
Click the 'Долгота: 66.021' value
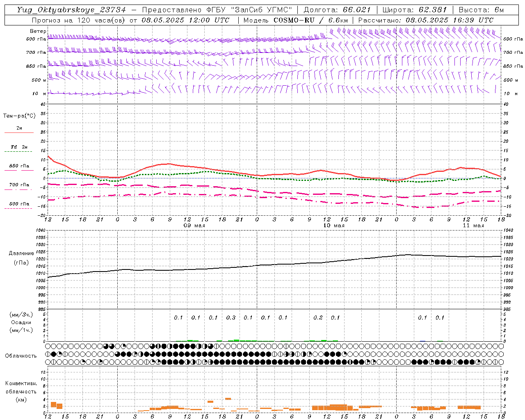(x=337, y=10)
